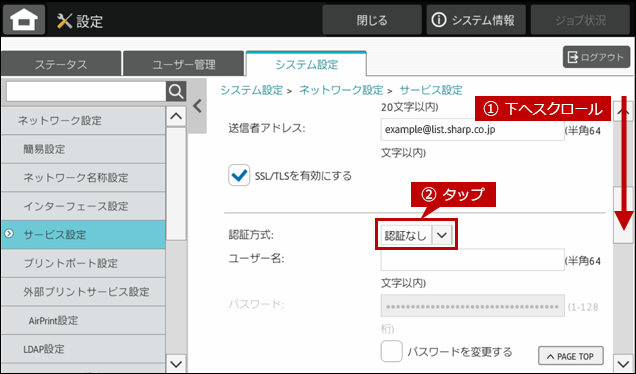Click the ログアウト button
Screen dimensions: 636x374
(596, 57)
